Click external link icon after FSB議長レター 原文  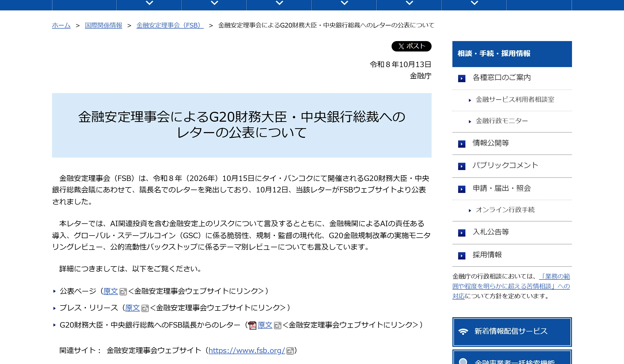278,326
